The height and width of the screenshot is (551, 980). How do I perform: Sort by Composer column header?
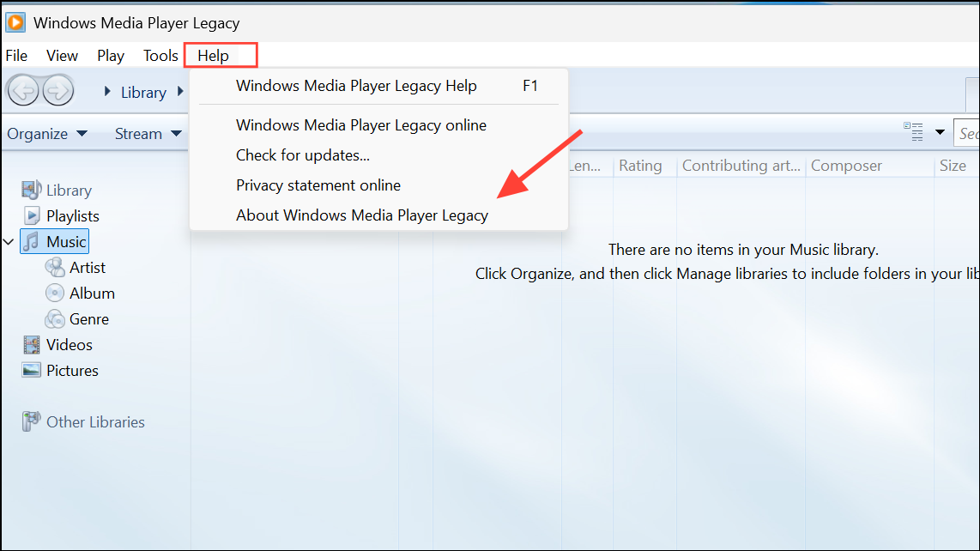click(869, 166)
